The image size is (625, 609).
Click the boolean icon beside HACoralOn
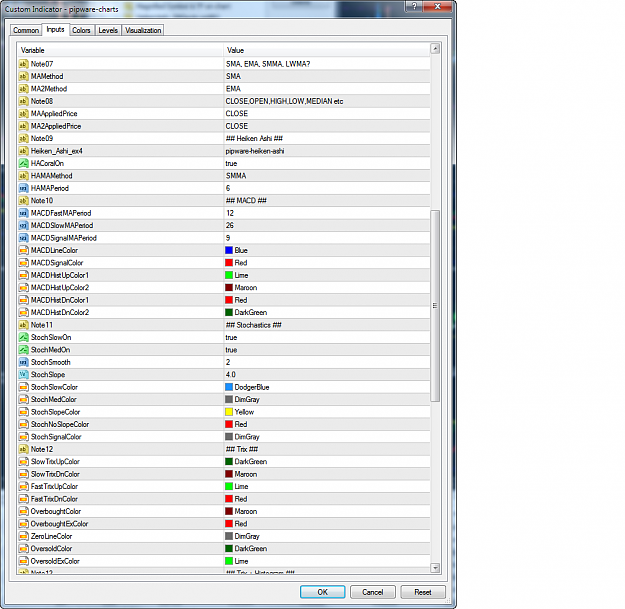pos(24,163)
